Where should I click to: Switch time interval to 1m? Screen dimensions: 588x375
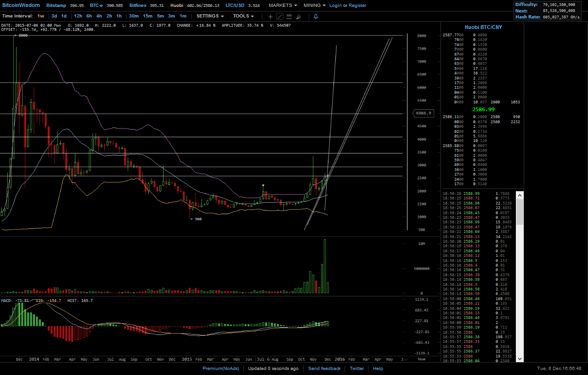183,16
